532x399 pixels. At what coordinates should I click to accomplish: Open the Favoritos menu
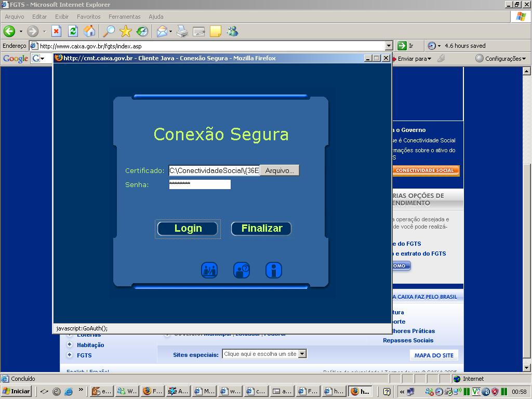point(88,17)
